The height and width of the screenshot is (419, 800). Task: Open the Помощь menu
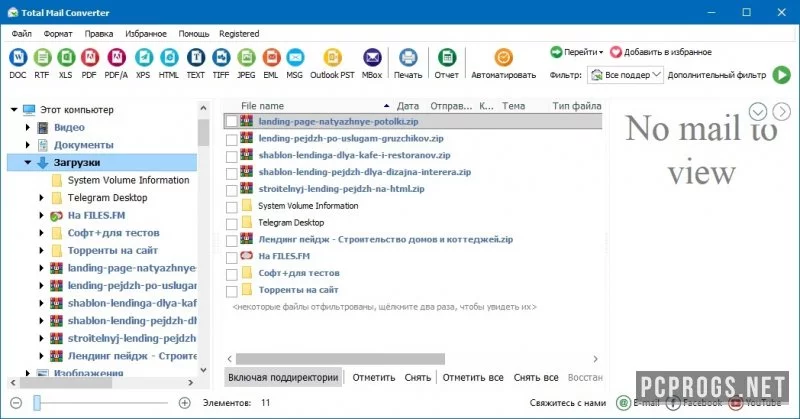[194, 34]
